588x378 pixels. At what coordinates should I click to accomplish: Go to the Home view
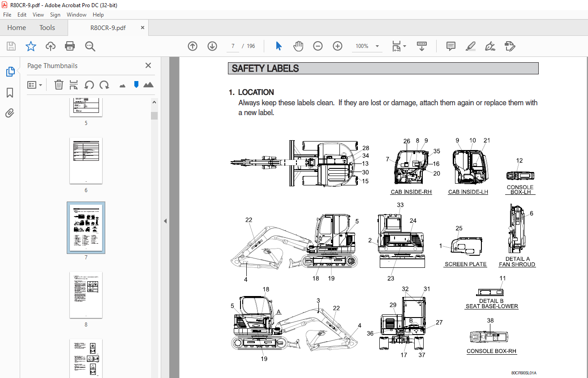(17, 28)
